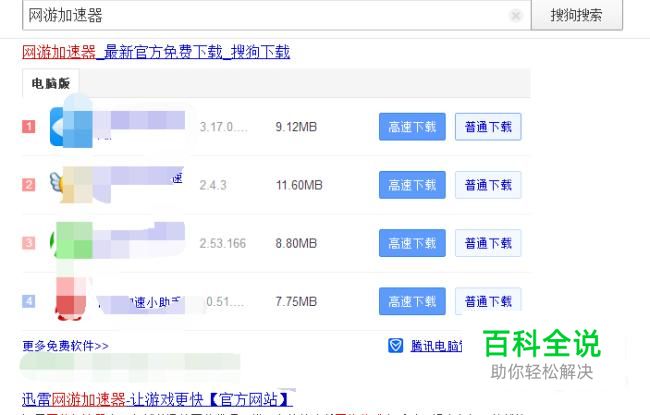Click 普通下载 for the 11.60MB item
650x415 pixels.
488,185
